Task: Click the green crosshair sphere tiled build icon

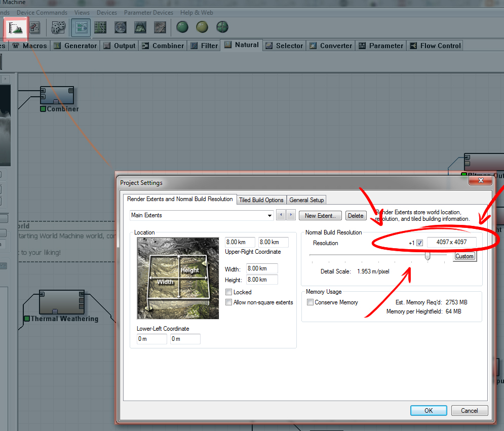Action: click(x=222, y=27)
